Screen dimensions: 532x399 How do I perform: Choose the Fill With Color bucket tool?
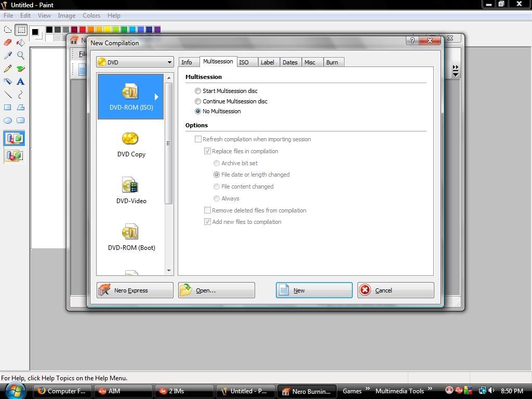pyautogui.click(x=21, y=43)
